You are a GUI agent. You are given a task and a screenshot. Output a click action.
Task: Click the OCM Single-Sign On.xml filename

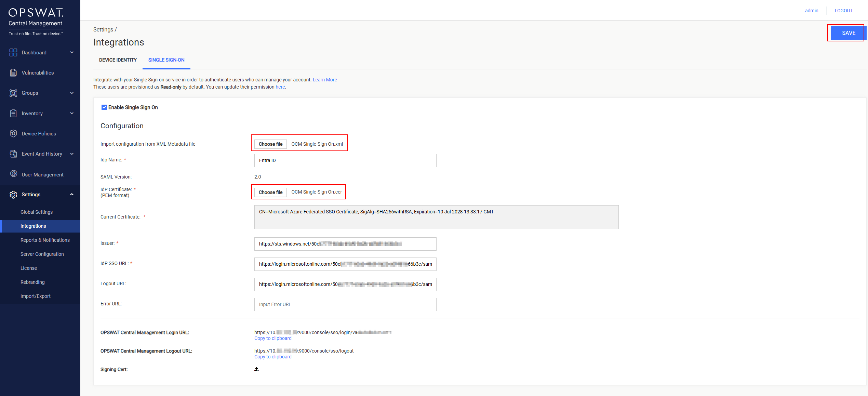317,144
